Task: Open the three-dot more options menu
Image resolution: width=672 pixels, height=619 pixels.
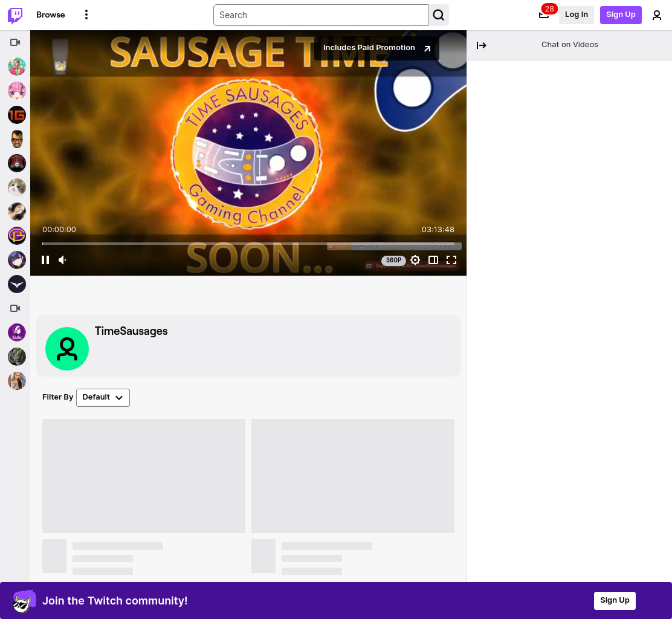Action: [86, 15]
